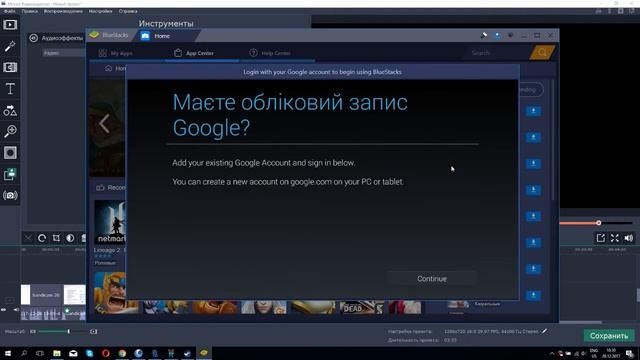Select the titles T tool
Viewport: 640px width, 360px height.
tap(10, 89)
